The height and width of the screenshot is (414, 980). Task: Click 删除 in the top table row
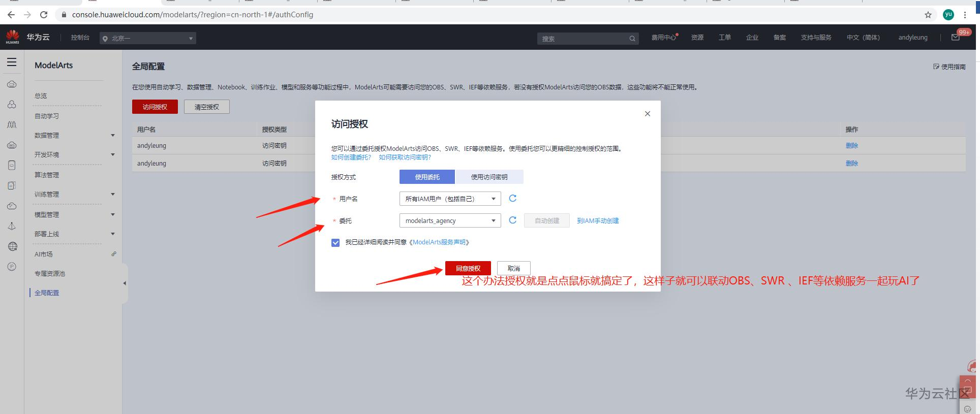click(x=852, y=145)
